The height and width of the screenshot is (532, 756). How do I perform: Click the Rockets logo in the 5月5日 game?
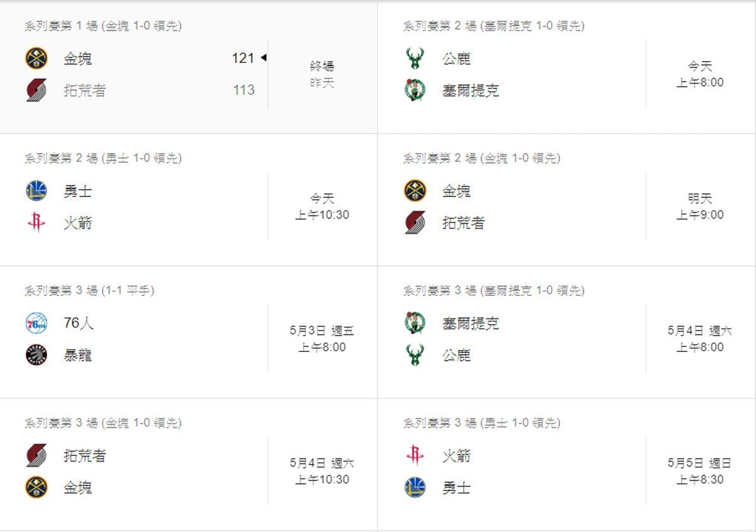tap(415, 455)
